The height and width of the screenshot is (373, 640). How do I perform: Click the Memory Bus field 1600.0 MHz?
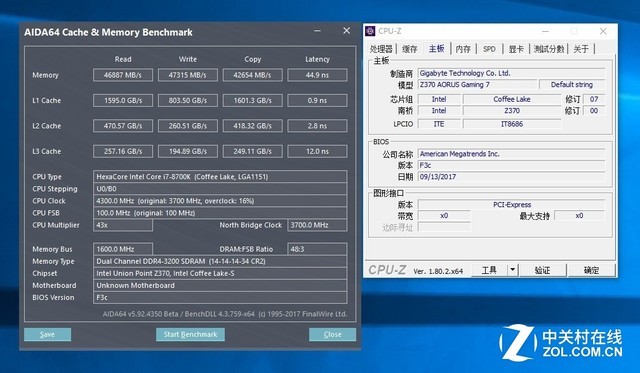pyautogui.click(x=123, y=249)
